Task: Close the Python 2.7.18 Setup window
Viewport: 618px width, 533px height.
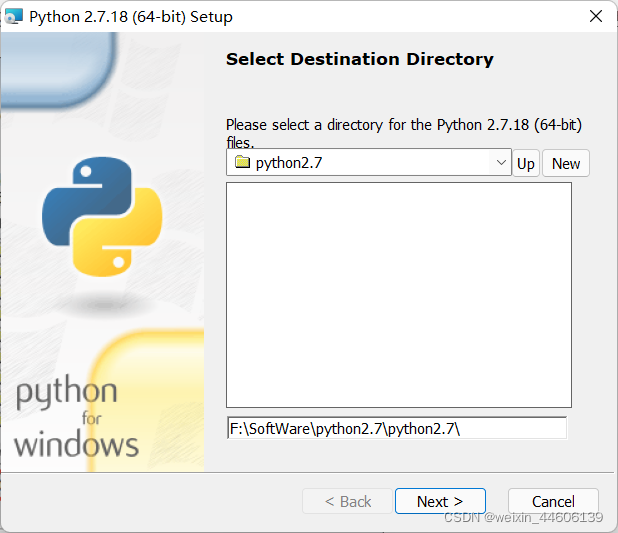Action: pos(596,17)
